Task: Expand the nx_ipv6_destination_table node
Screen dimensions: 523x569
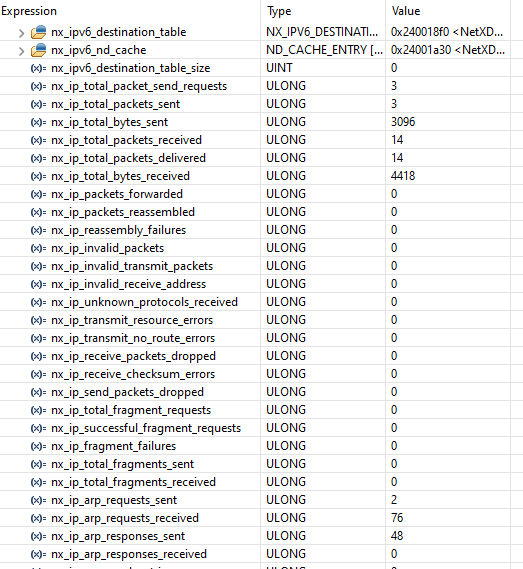Action: (21, 33)
